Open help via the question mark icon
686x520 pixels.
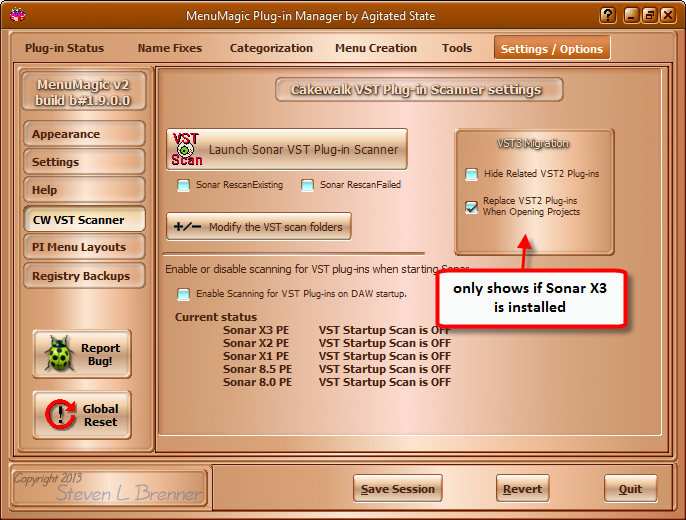point(608,15)
